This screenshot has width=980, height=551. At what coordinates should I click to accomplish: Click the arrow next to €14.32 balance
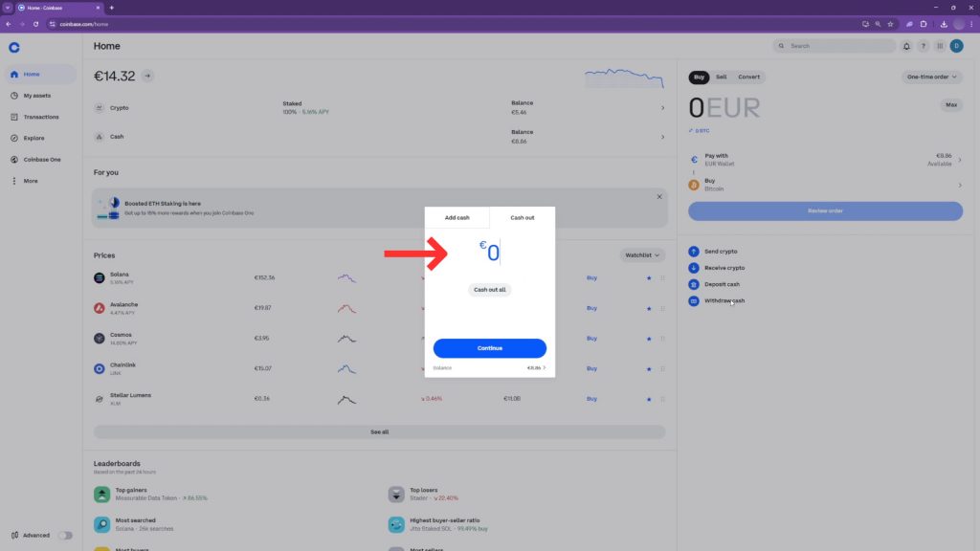point(147,76)
